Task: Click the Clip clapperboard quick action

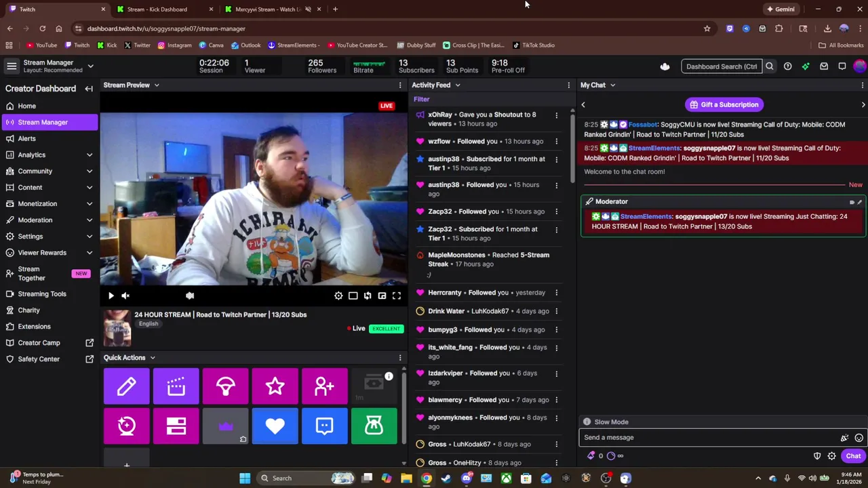Action: click(176, 386)
